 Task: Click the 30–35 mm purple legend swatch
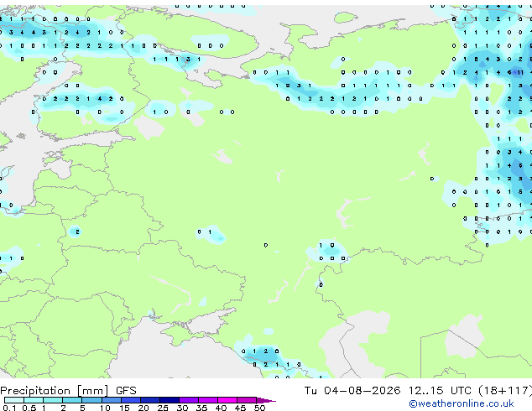coord(189,400)
